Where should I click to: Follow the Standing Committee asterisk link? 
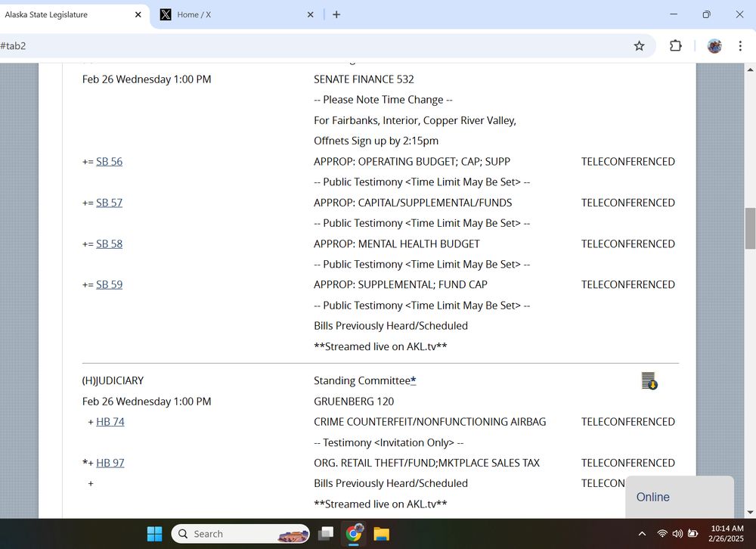(x=414, y=380)
